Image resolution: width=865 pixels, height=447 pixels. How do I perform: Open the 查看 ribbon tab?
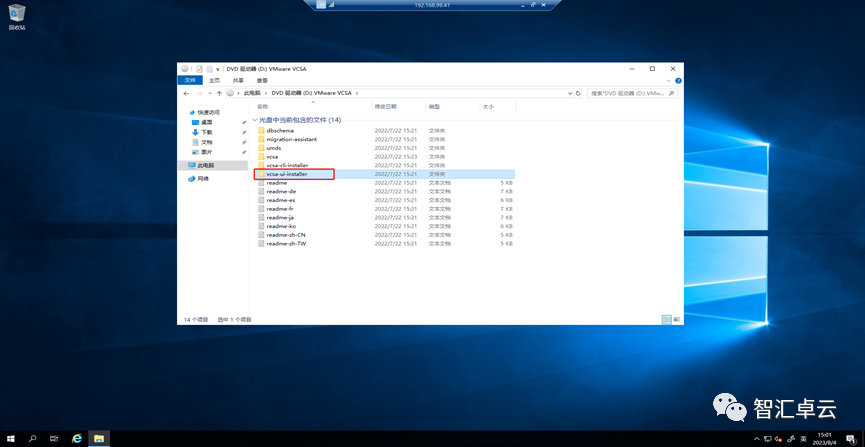[x=262, y=80]
